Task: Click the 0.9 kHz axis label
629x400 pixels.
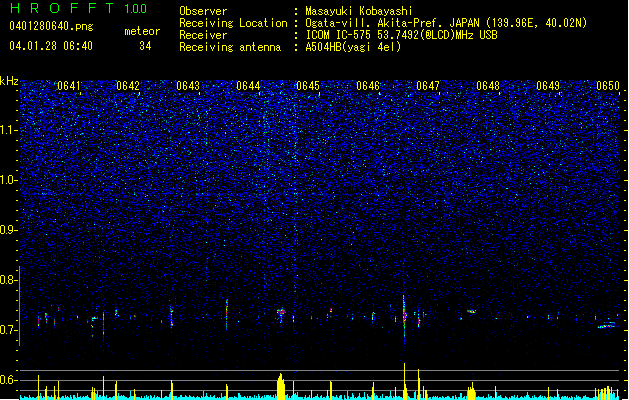Action: pos(9,230)
